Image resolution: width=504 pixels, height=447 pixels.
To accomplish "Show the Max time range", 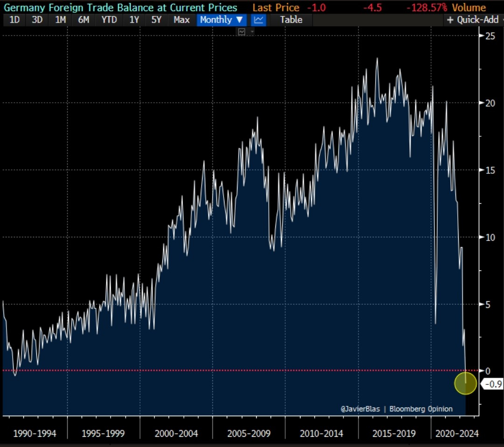I will (182, 20).
